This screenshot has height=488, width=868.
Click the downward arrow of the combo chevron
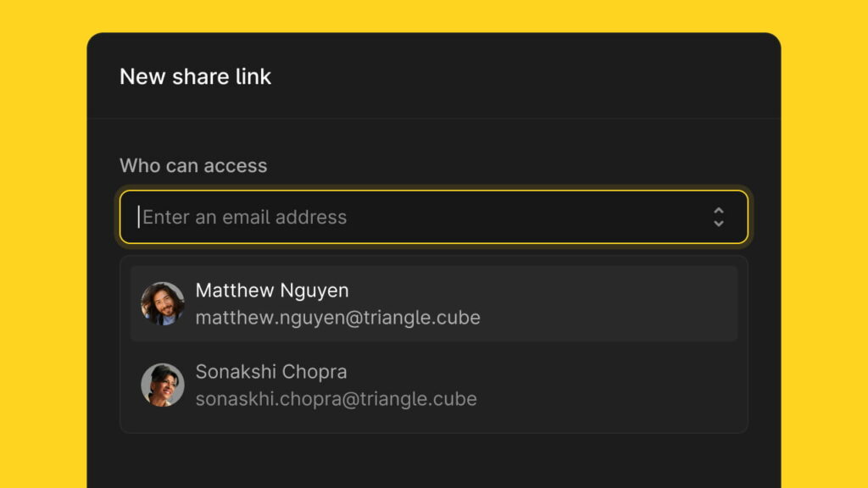(x=719, y=224)
